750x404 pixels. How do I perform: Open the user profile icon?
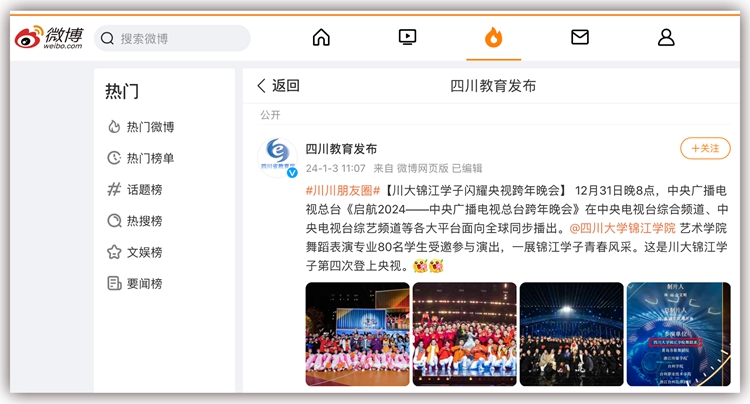666,38
